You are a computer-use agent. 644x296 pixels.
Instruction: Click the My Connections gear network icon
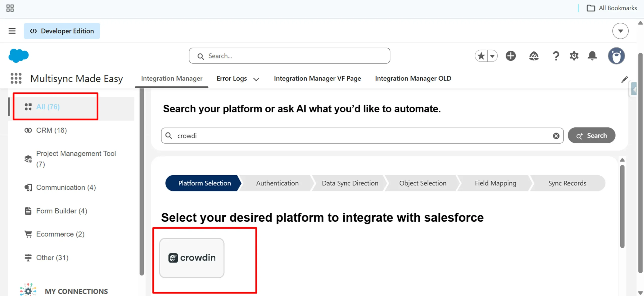click(x=28, y=290)
